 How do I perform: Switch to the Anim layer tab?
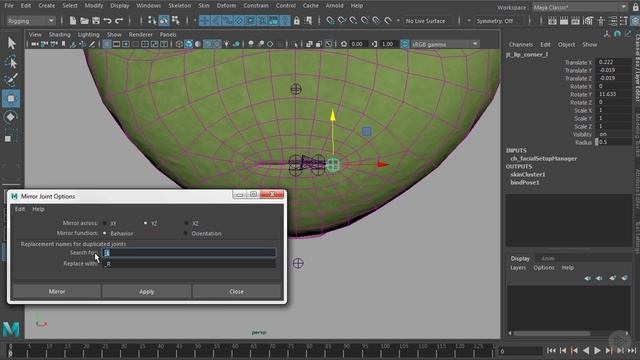pyautogui.click(x=547, y=258)
